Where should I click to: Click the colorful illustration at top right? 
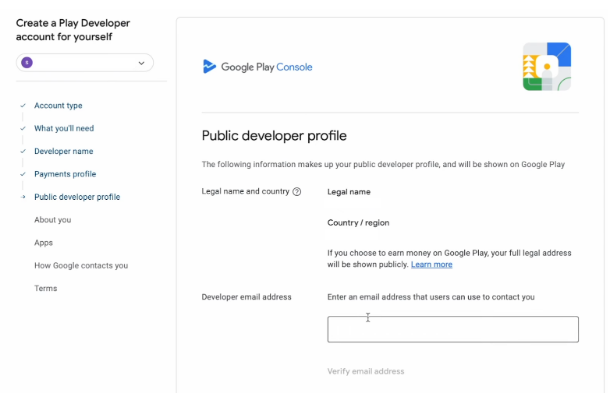tap(546, 67)
